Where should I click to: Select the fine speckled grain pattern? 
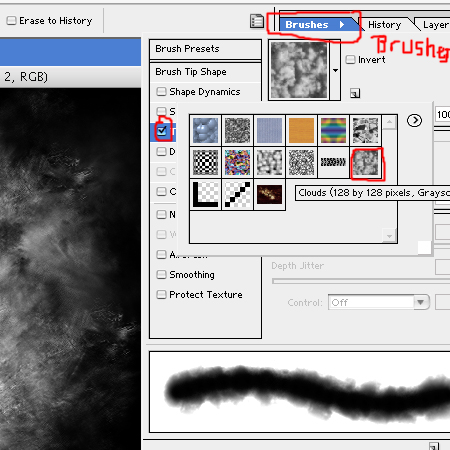click(x=301, y=162)
